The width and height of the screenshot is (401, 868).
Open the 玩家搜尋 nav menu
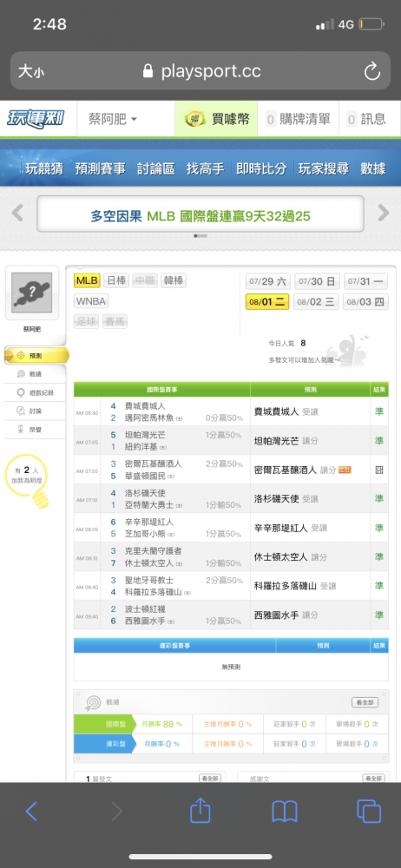tap(324, 169)
